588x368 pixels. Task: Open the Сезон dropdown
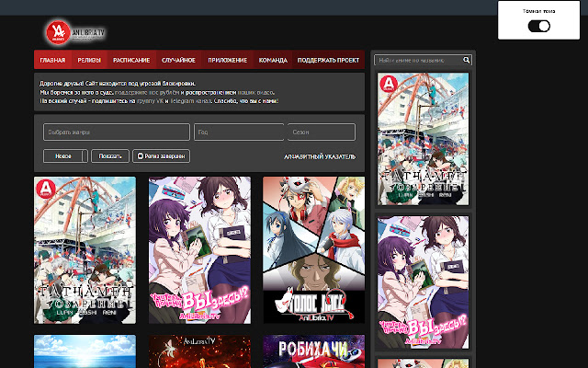click(322, 132)
